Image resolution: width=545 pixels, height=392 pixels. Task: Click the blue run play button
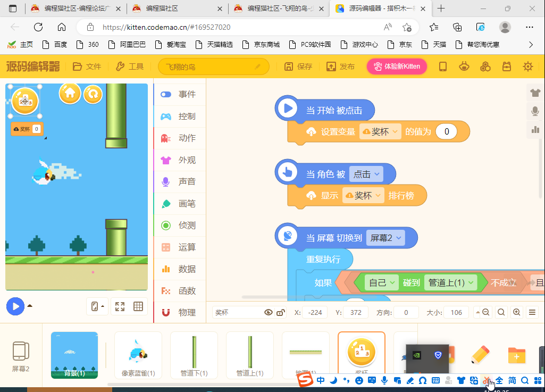click(15, 306)
